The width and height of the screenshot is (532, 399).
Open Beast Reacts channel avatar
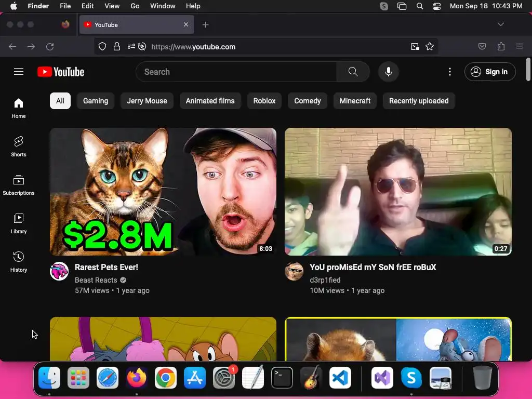(59, 271)
